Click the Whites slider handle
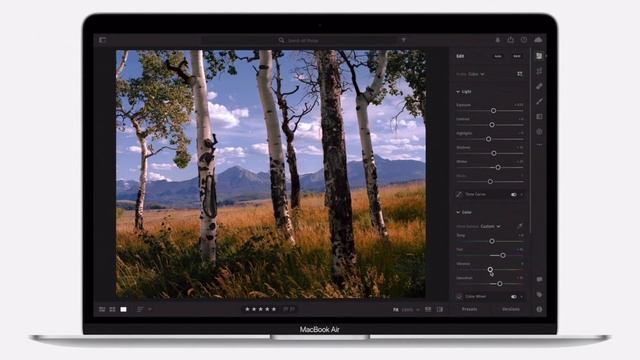 [x=498, y=167]
